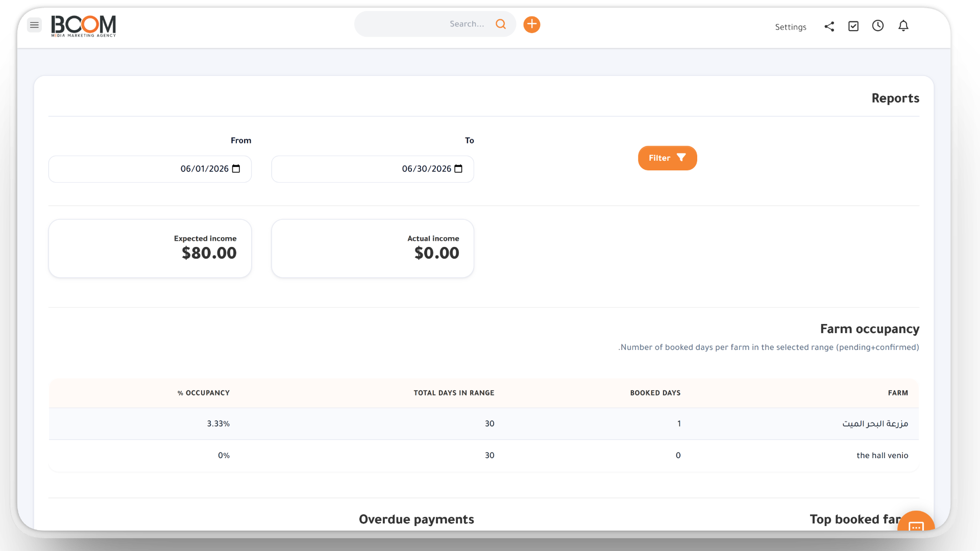980x551 pixels.
Task: Click the Reports page heading
Action: [x=895, y=98]
